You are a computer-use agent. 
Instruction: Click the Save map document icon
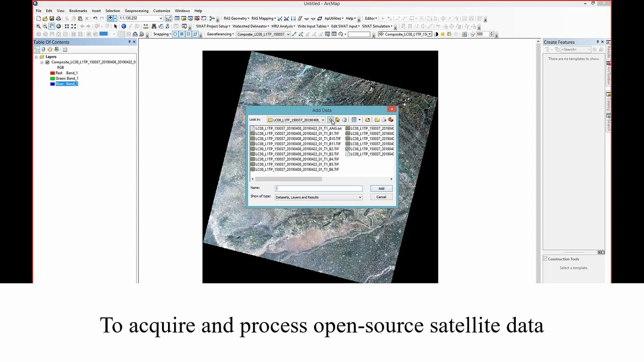coord(51,18)
